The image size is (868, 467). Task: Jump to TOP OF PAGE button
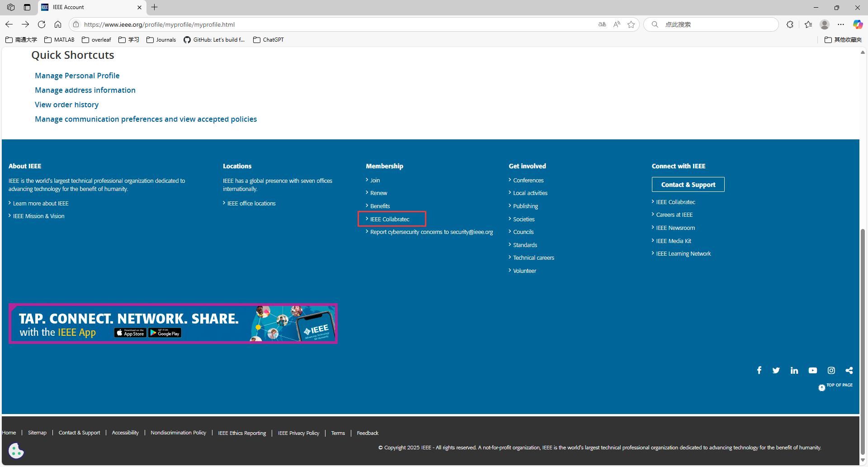[835, 386]
